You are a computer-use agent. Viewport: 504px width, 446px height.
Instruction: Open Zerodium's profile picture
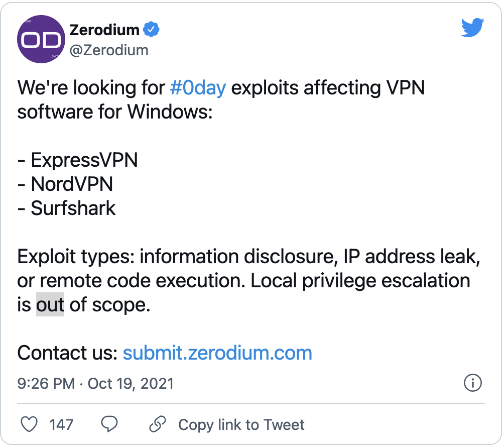[x=41, y=40]
